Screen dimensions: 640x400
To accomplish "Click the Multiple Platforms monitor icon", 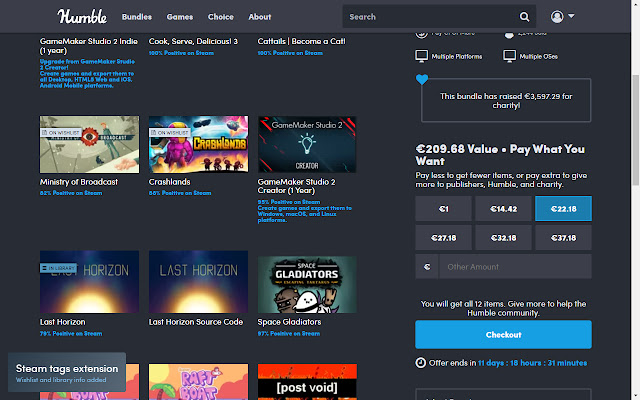I will (421, 56).
